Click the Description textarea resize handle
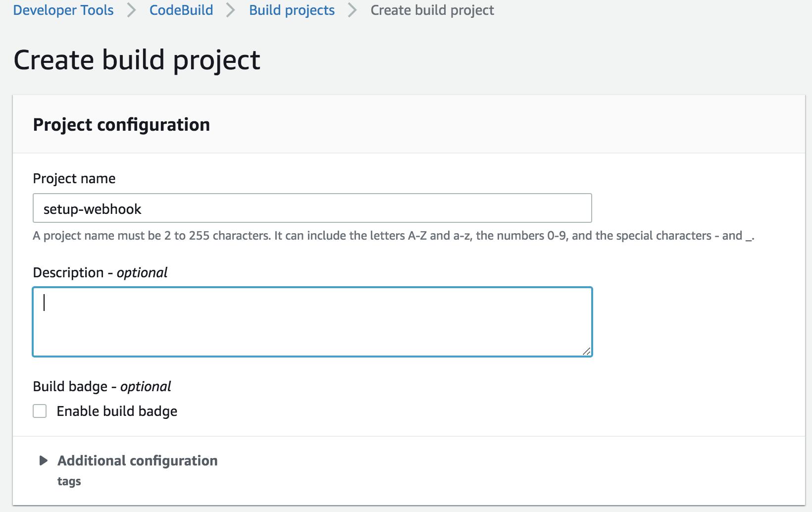 [x=586, y=351]
